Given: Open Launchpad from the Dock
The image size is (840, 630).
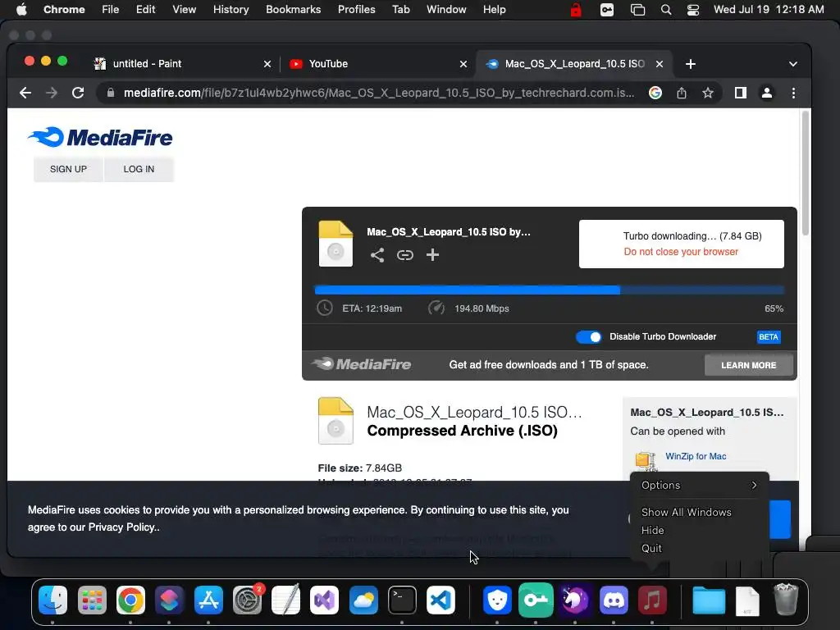Looking at the screenshot, I should (x=92, y=600).
